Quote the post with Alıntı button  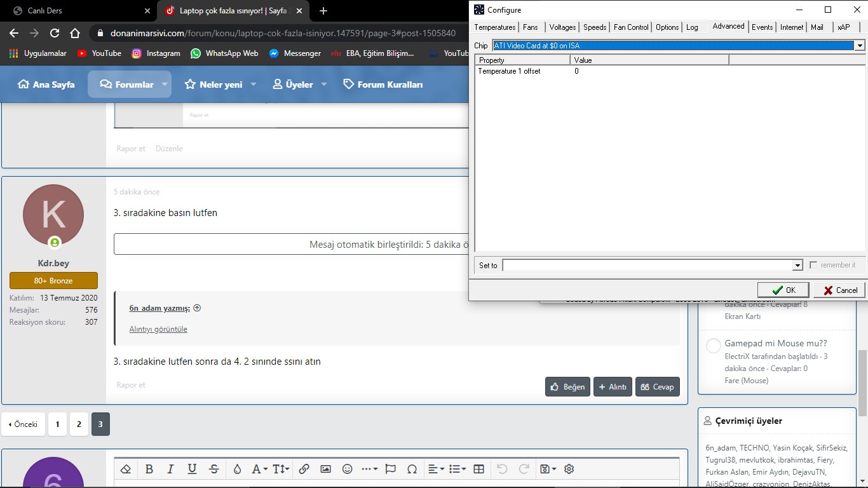(613, 386)
